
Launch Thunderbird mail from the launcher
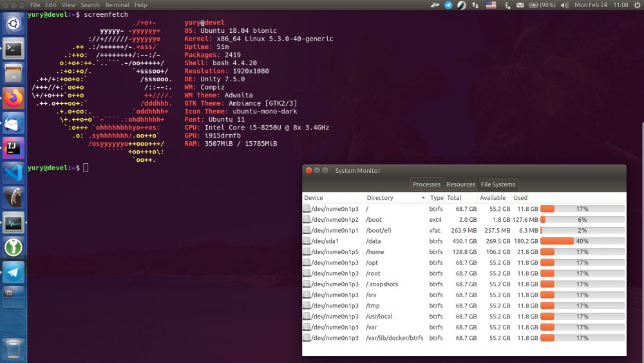14,123
